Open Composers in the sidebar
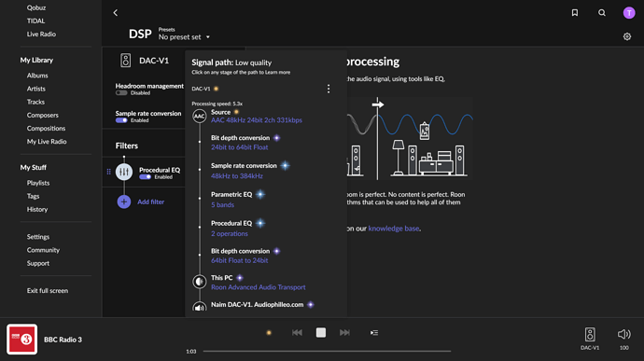This screenshot has height=361, width=644. (x=43, y=115)
